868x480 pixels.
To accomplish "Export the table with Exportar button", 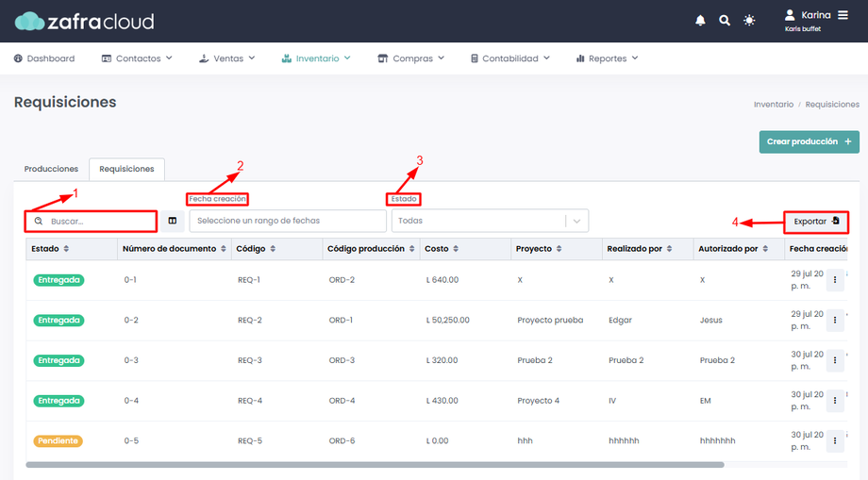I will point(815,222).
